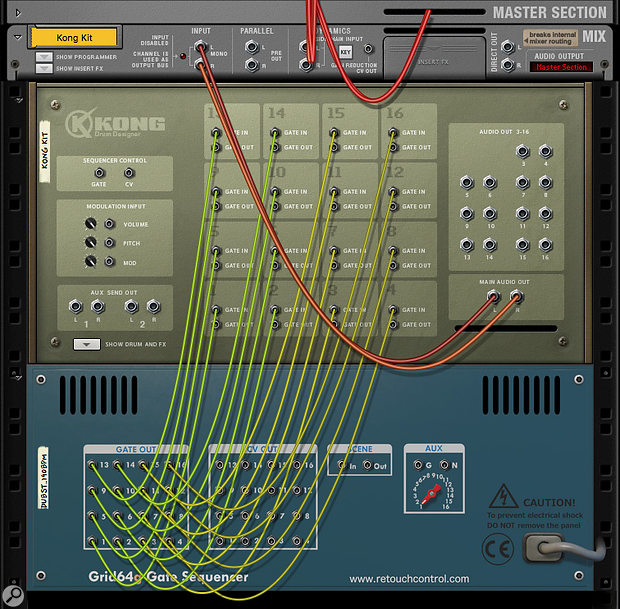This screenshot has height=609, width=620.
Task: Click Grid64 CV Out 10 jack
Action: click(x=245, y=490)
